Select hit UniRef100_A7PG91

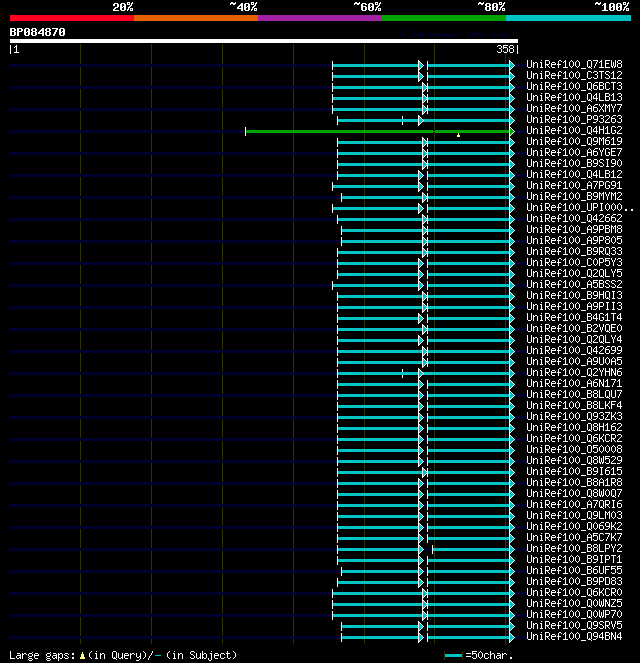[574, 185]
